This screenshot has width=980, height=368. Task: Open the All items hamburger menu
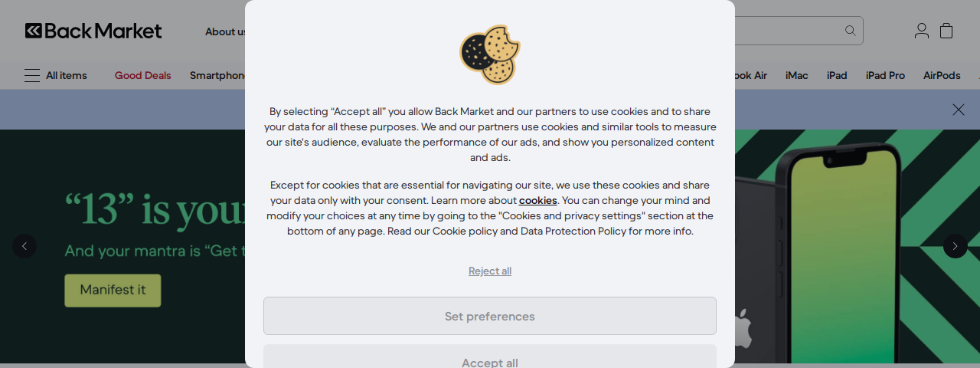(x=56, y=75)
